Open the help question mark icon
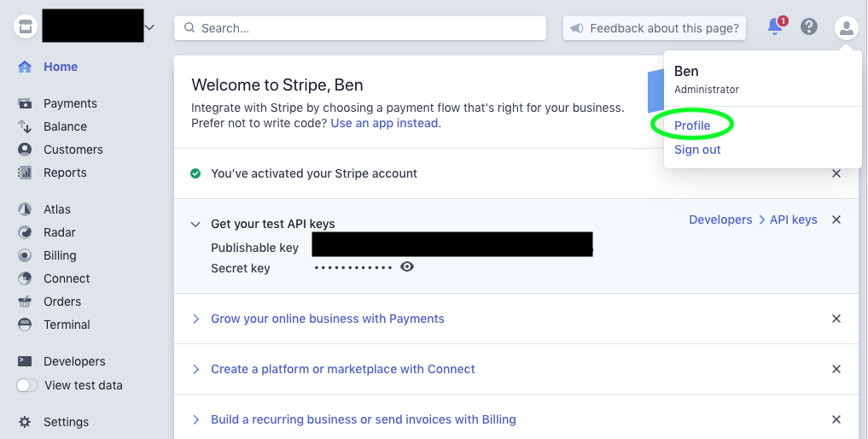Viewport: 868px width, 439px height. pyautogui.click(x=809, y=27)
